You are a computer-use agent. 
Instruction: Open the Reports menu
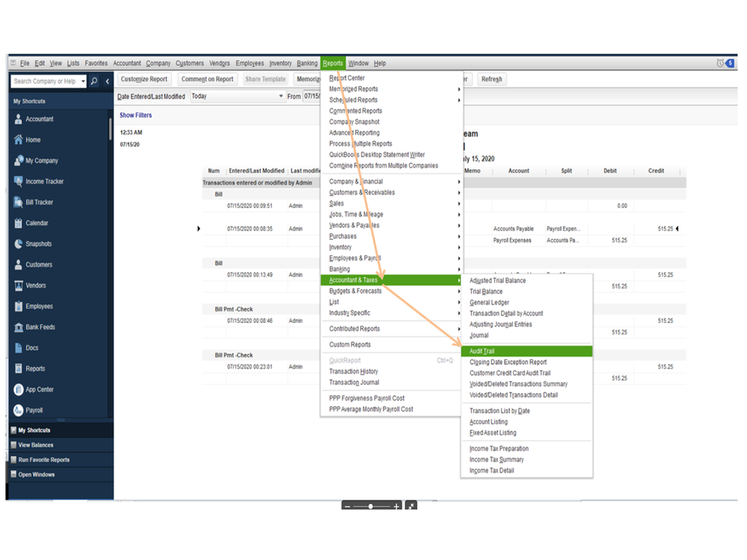[x=333, y=64]
